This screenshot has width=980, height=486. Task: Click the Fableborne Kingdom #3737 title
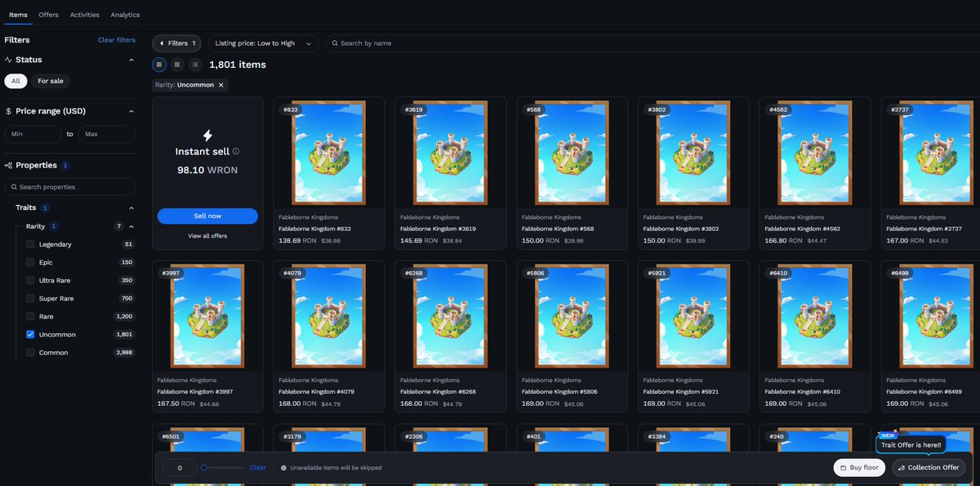(x=924, y=229)
